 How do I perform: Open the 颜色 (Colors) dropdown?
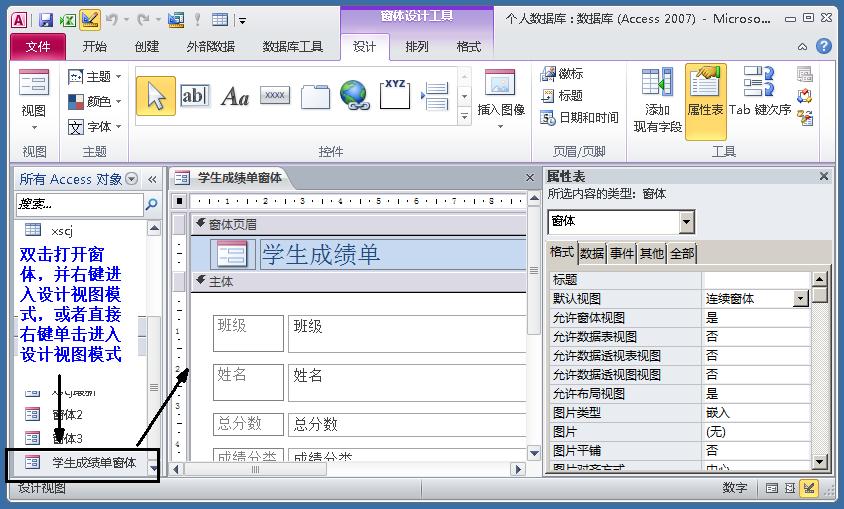pos(94,101)
